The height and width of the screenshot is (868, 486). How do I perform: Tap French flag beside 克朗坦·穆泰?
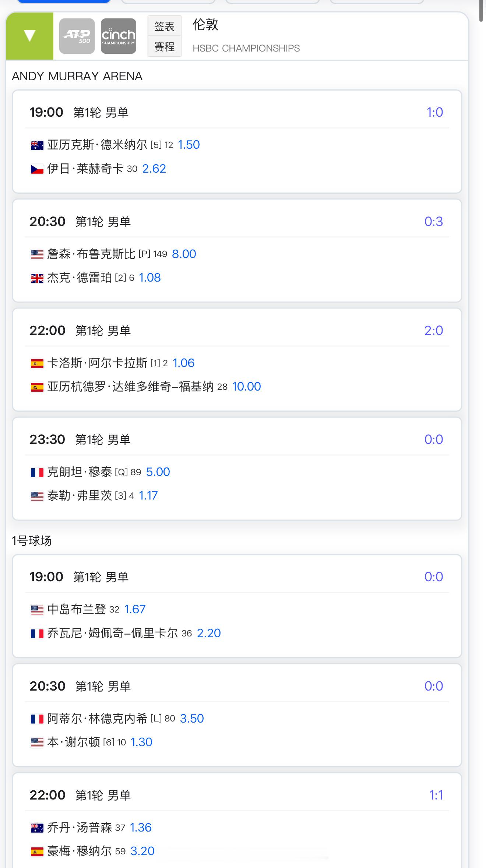click(37, 472)
